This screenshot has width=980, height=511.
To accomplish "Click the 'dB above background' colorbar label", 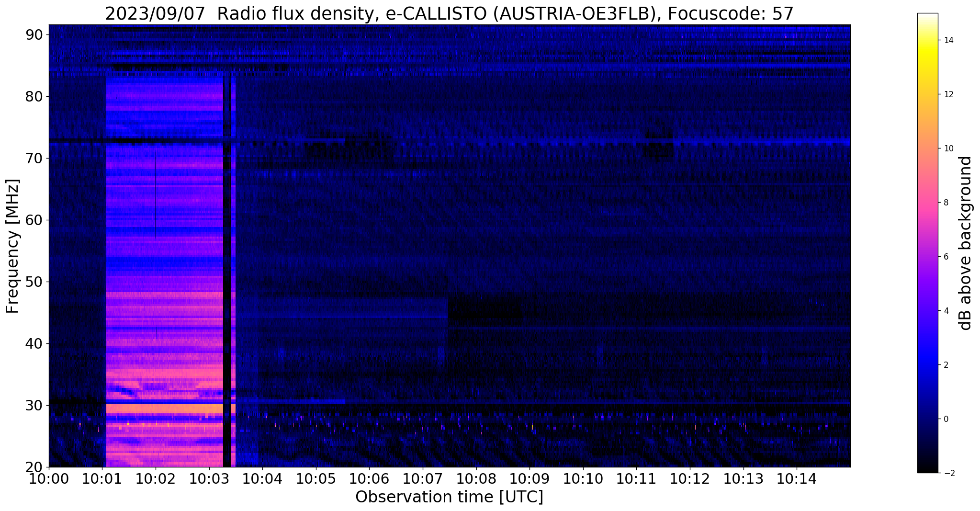I will pos(966,243).
